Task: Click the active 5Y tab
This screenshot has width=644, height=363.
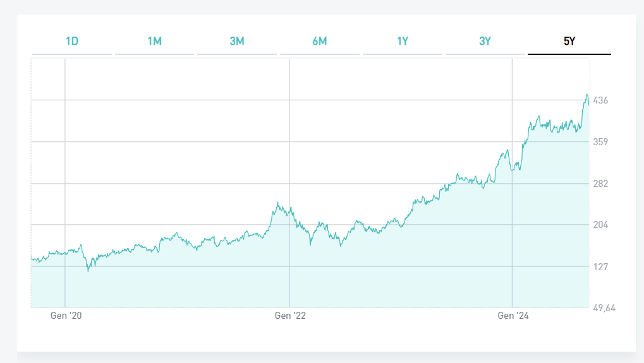Action: 569,42
